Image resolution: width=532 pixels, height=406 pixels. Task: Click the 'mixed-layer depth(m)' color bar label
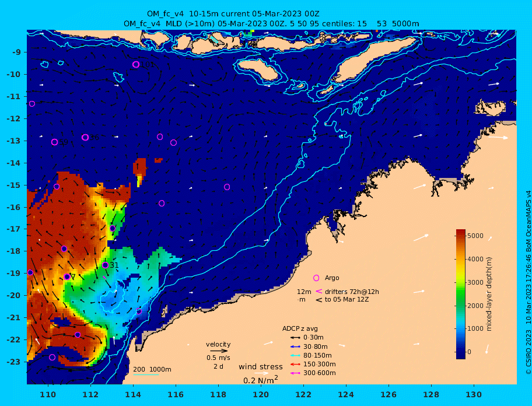coord(489,294)
